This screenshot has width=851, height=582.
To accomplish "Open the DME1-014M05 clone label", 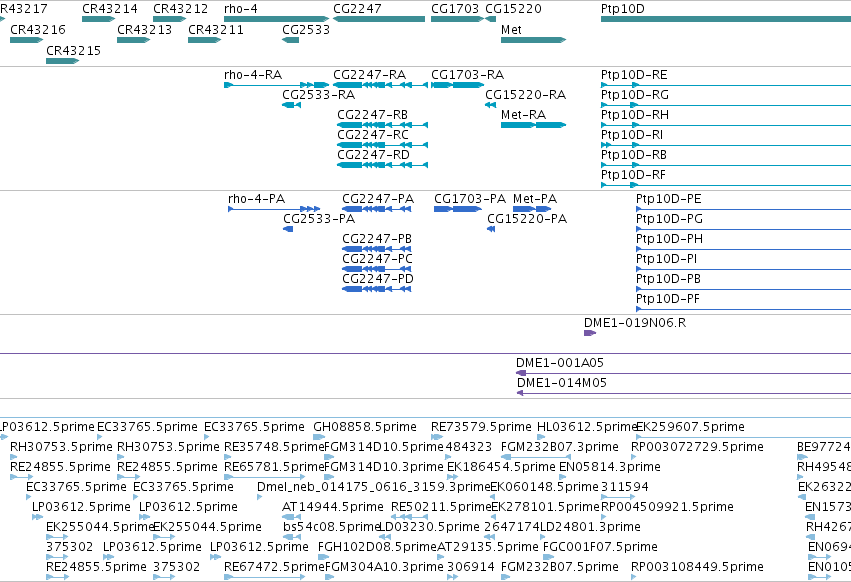I will pyautogui.click(x=562, y=383).
